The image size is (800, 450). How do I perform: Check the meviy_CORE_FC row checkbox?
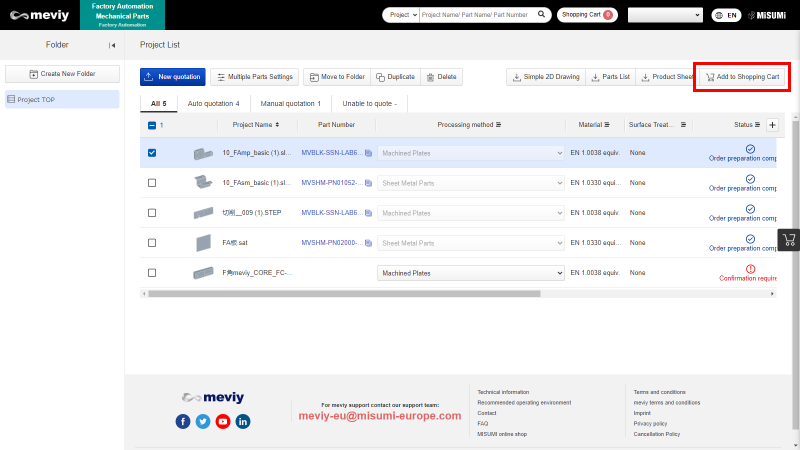(152, 273)
